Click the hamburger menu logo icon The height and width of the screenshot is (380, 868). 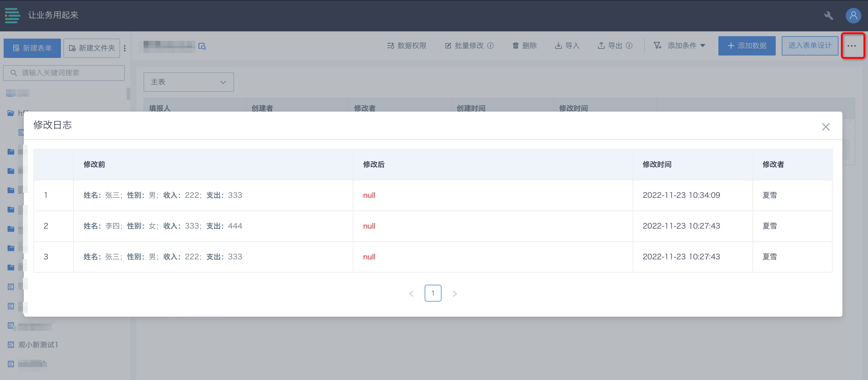coord(12,15)
